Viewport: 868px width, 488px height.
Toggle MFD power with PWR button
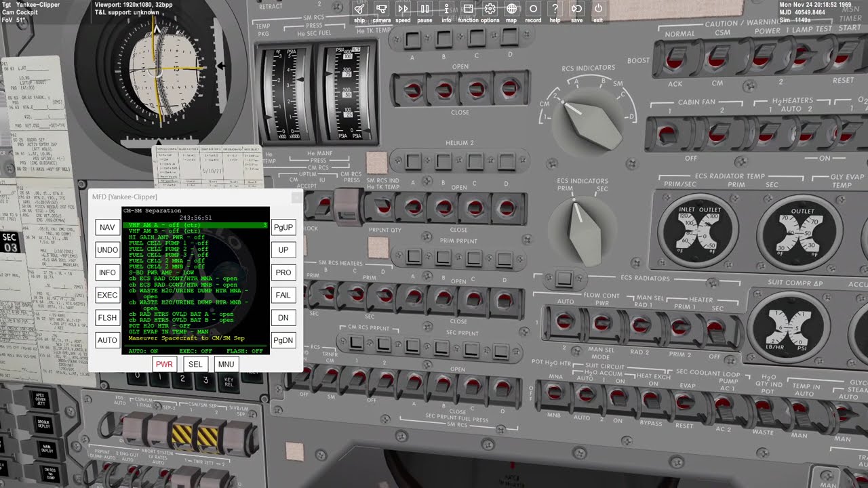point(164,364)
